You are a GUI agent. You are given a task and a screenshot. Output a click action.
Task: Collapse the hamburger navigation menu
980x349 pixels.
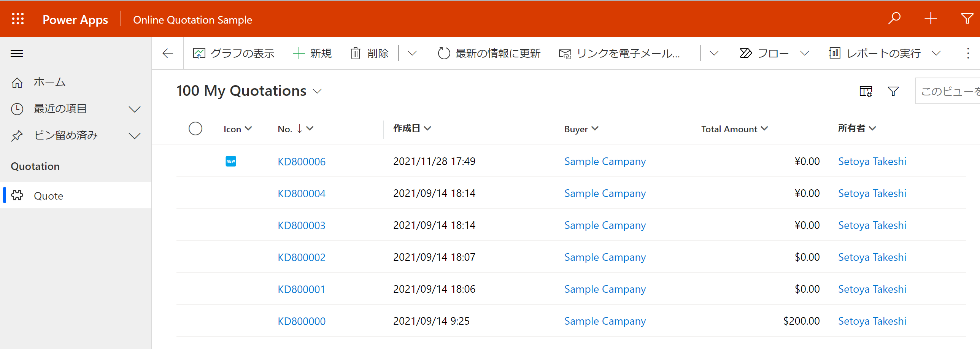(x=17, y=54)
